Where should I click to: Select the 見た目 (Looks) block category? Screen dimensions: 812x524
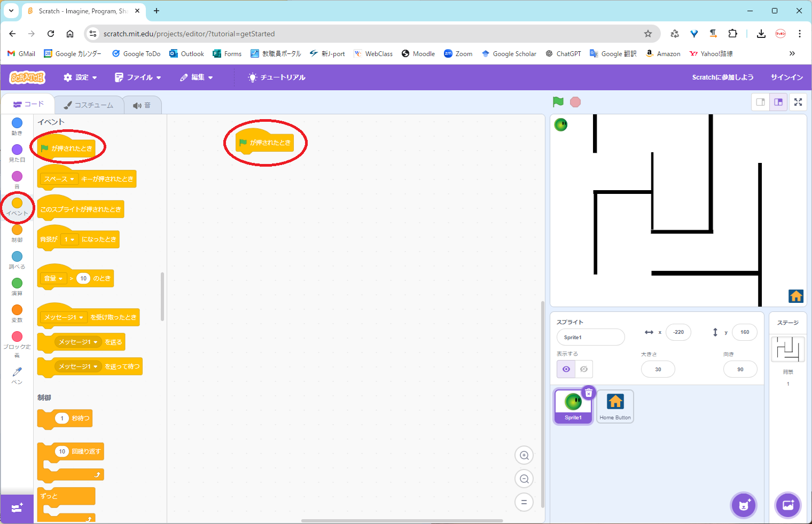[17, 153]
